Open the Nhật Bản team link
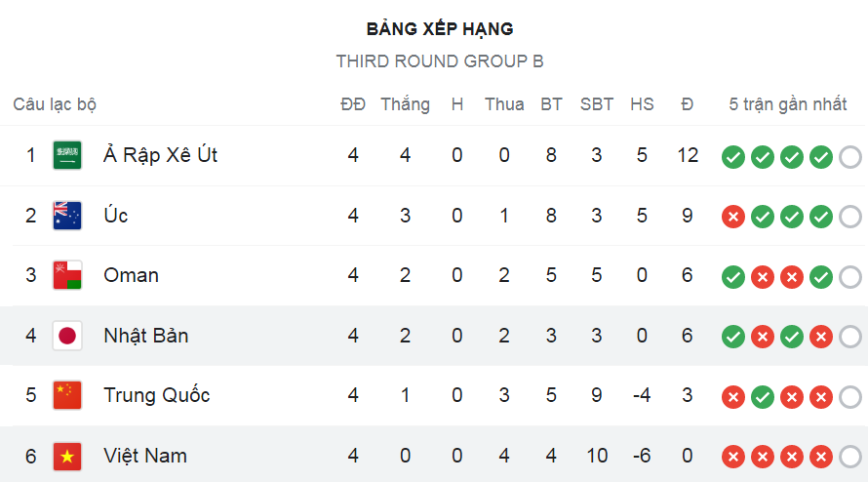 click(x=146, y=336)
